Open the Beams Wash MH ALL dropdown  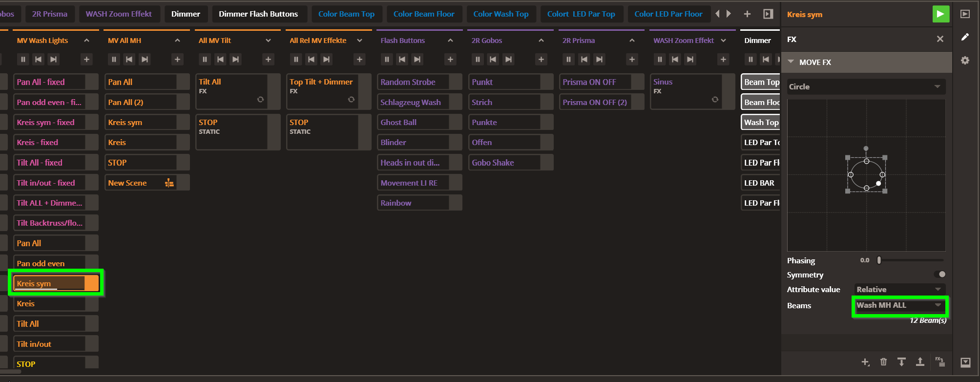[899, 305]
